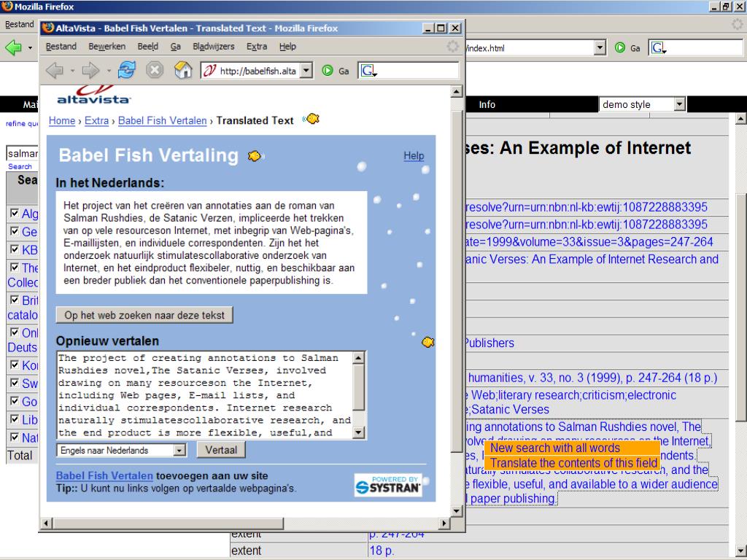Click the address bar site icon before http://babelfish.alta
Screen dimensions: 747x560
(x=209, y=71)
